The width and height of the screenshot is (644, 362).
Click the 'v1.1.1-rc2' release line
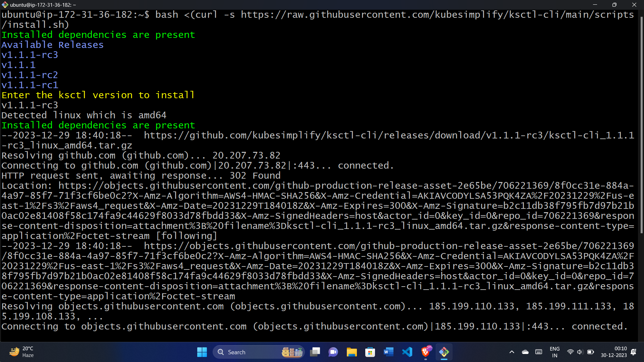[x=30, y=75]
